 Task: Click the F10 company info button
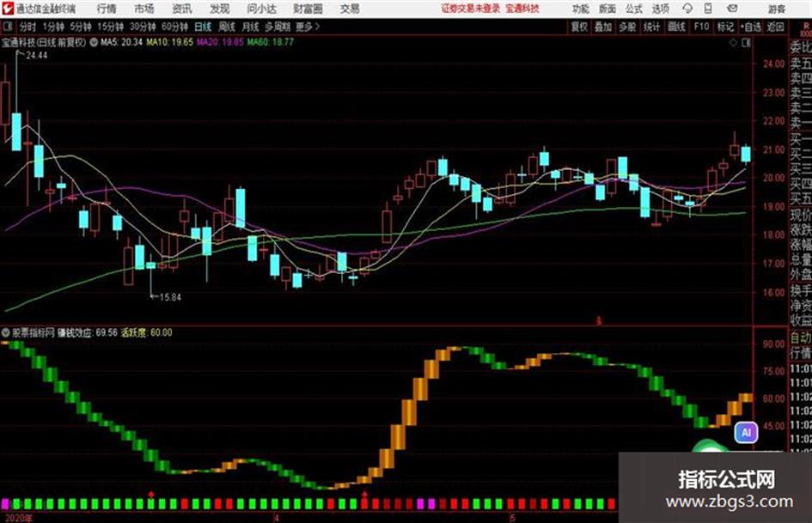[702, 27]
